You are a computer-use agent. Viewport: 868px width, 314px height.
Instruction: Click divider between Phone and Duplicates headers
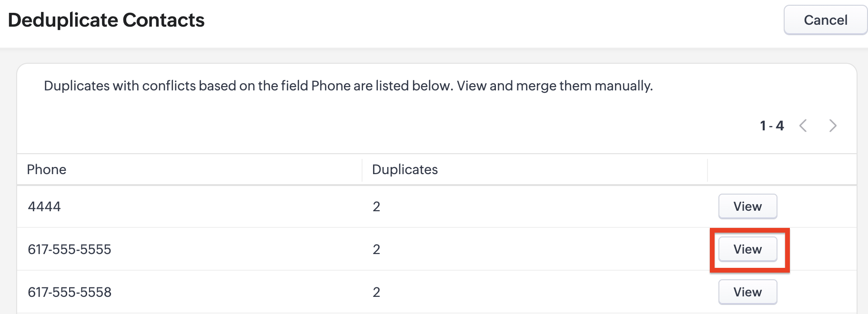[x=362, y=170]
